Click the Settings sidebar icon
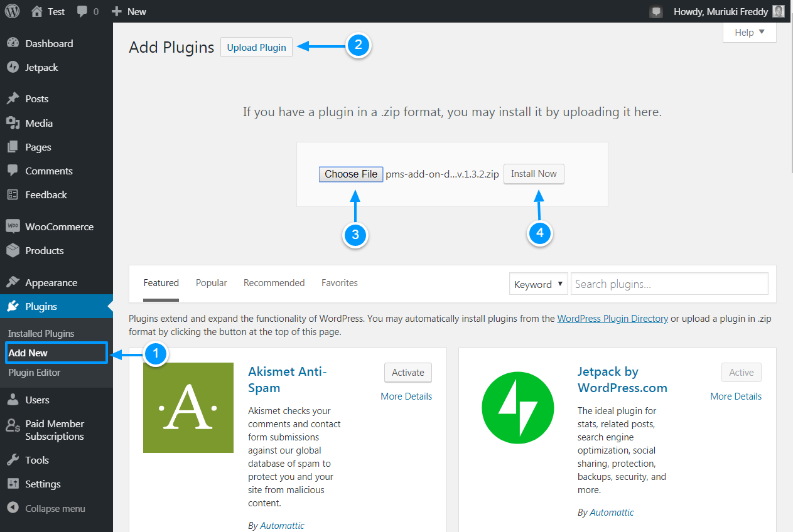Image resolution: width=793 pixels, height=532 pixels. click(x=13, y=484)
